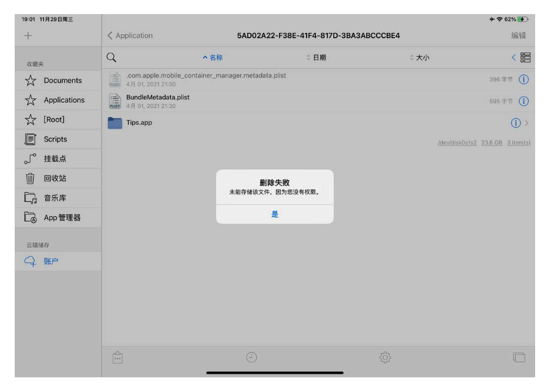Show info for BundleMetadata.plist
551x392 pixels.
coord(523,101)
